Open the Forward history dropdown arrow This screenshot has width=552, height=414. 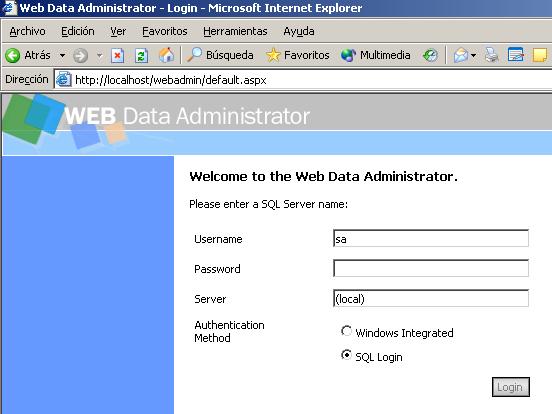click(100, 56)
